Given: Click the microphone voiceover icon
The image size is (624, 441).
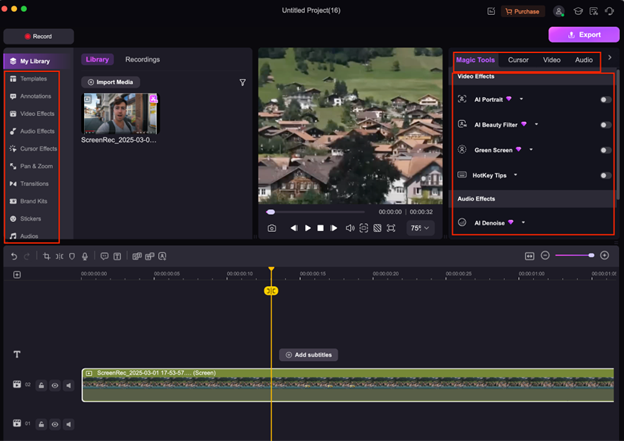Looking at the screenshot, I should pos(86,256).
